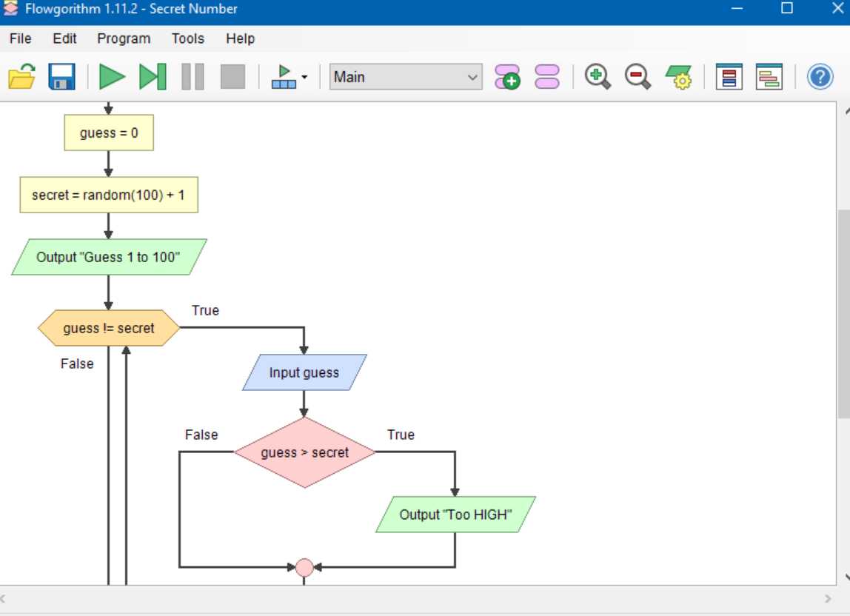The image size is (850, 616).
Task: Open a file with the folder icon
Action: coord(21,76)
